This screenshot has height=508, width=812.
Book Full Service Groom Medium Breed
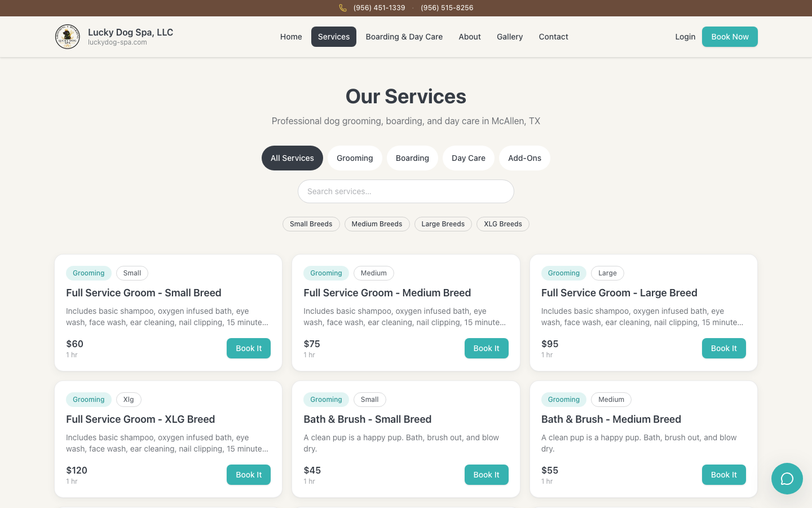pyautogui.click(x=487, y=348)
